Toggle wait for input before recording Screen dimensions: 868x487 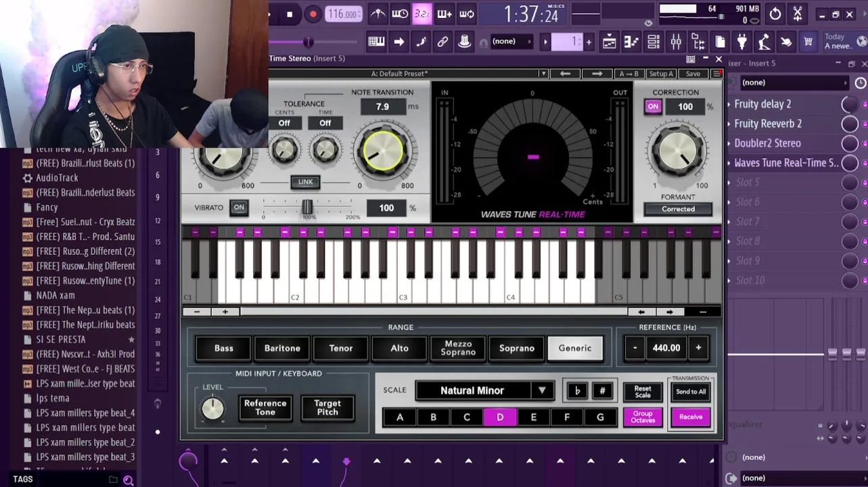pos(400,14)
